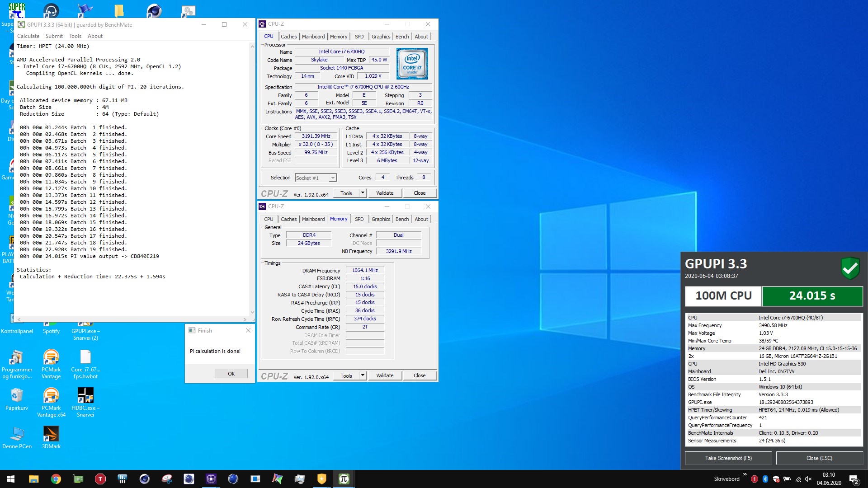Open the About menu in GPUPI
Screen dimensions: 868x488
click(95, 36)
